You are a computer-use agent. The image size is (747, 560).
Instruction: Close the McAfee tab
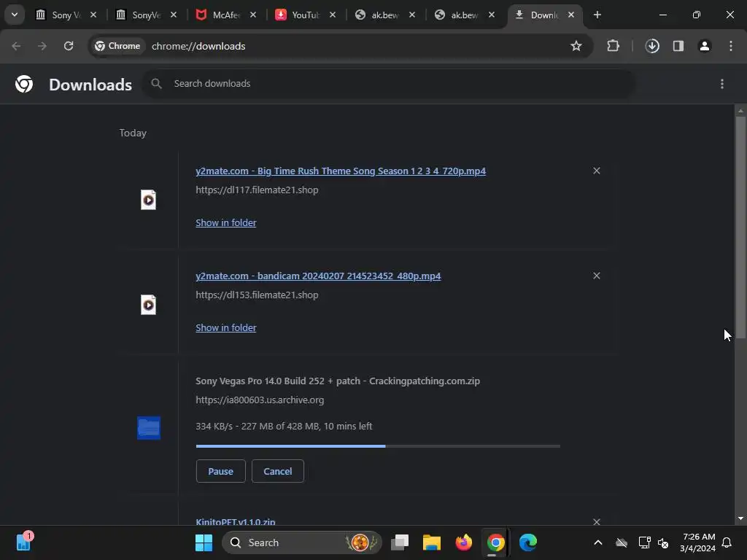(x=253, y=15)
